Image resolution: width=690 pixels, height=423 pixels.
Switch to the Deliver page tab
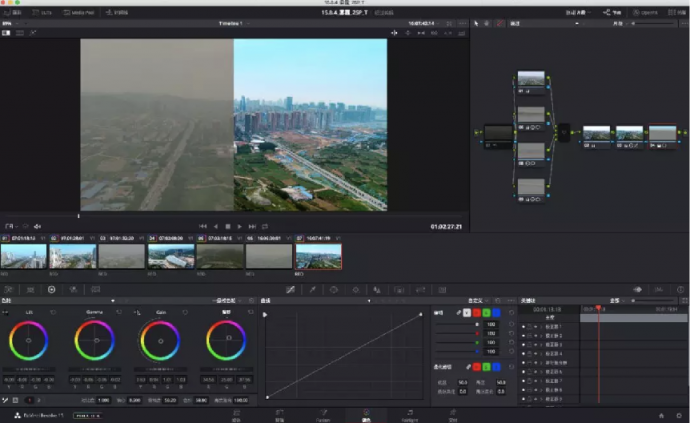453,416
